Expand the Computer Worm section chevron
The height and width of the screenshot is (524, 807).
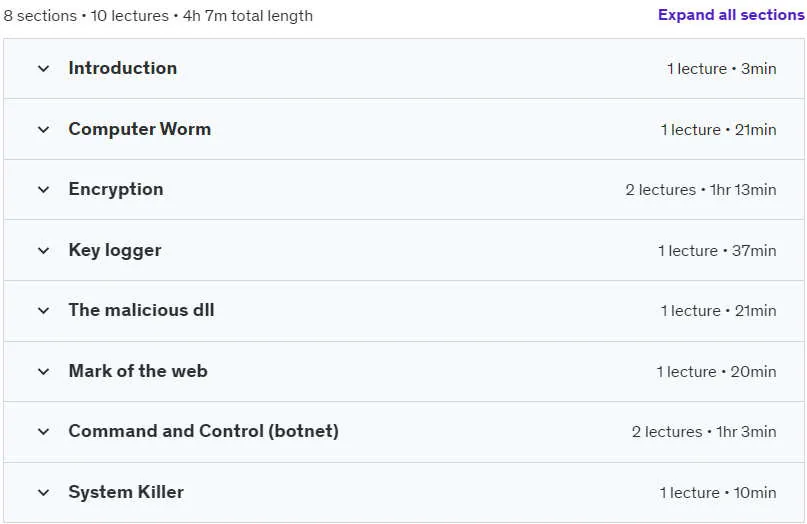tap(44, 129)
